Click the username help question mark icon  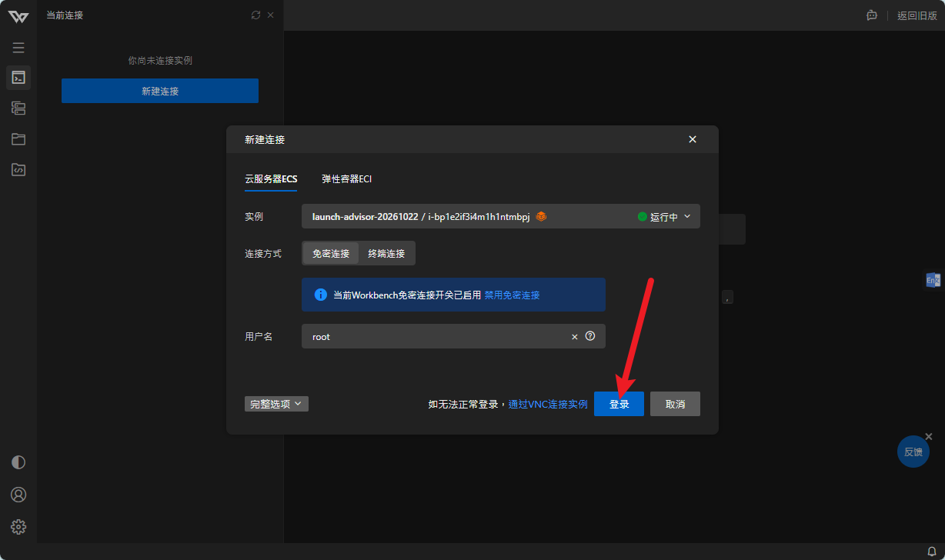click(590, 336)
